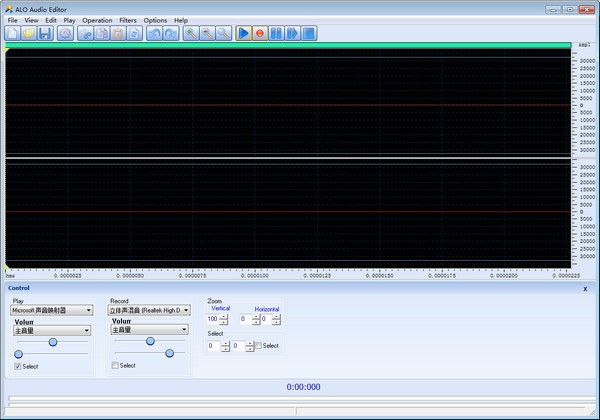
Task: Click the Open folder toolbar icon
Action: (x=29, y=33)
